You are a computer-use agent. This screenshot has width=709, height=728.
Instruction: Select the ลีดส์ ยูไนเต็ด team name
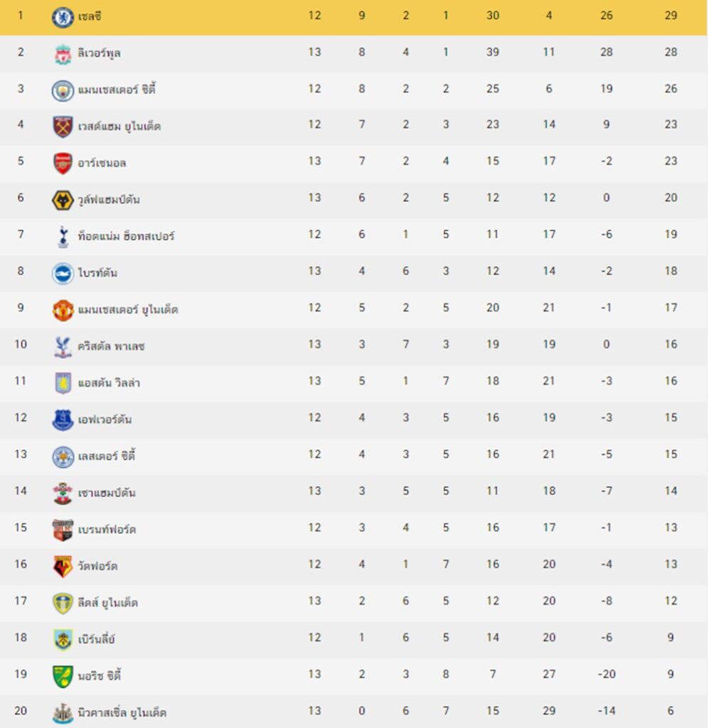click(107, 603)
